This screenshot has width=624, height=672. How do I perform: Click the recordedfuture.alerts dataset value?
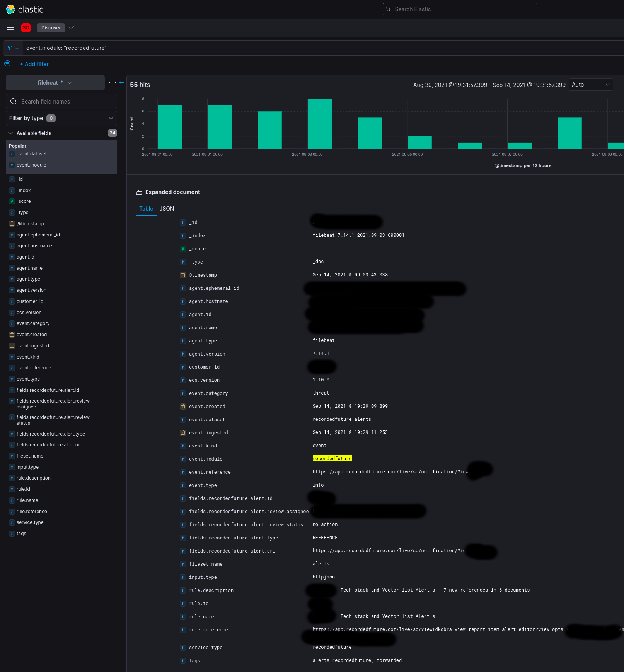click(342, 419)
